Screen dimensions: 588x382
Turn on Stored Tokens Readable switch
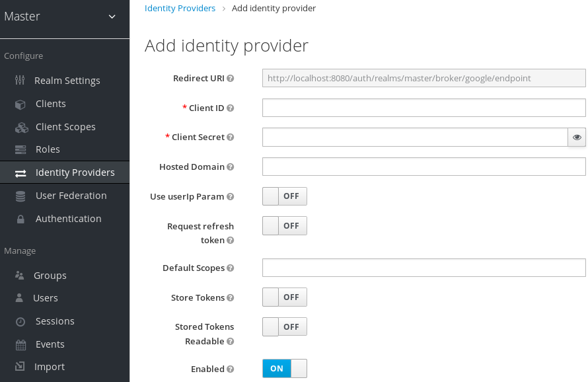click(x=285, y=326)
